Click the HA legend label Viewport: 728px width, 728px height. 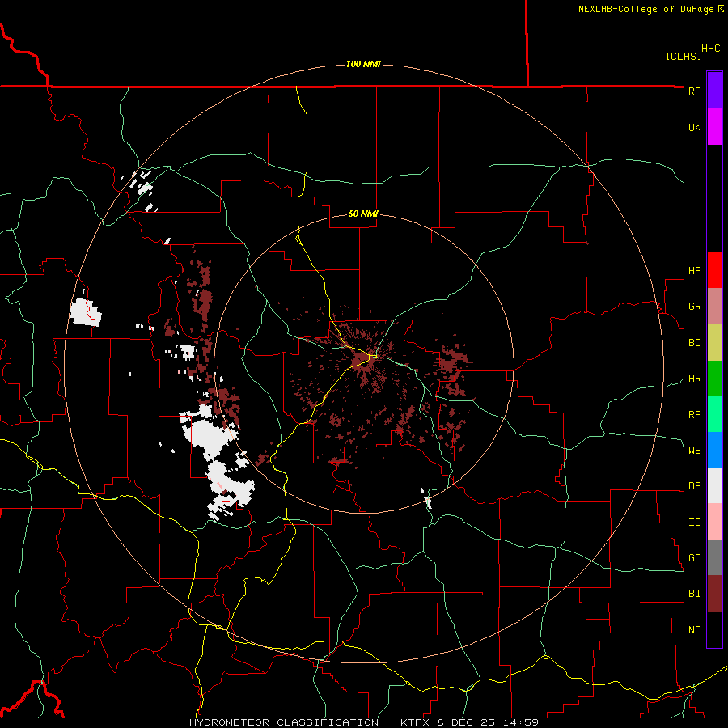[694, 271]
